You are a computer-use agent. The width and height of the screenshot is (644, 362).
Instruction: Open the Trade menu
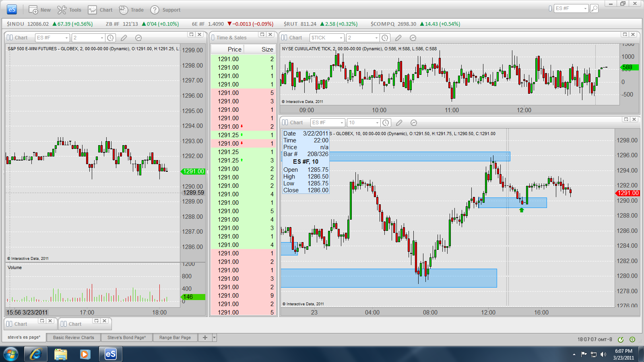click(131, 10)
